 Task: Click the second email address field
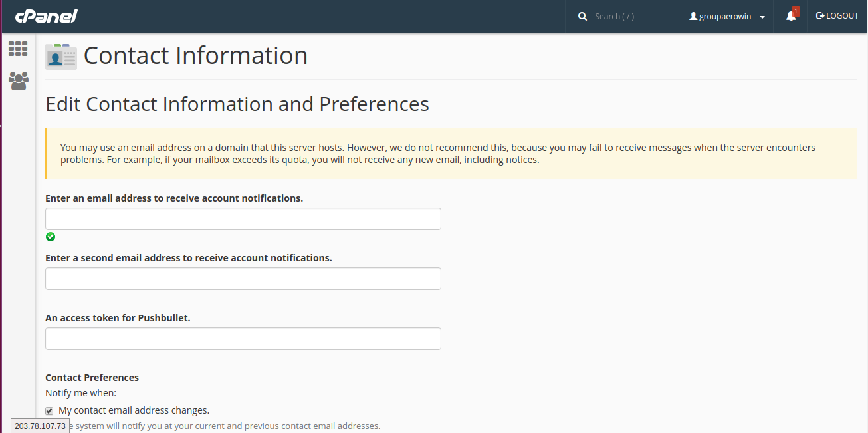pyautogui.click(x=243, y=279)
